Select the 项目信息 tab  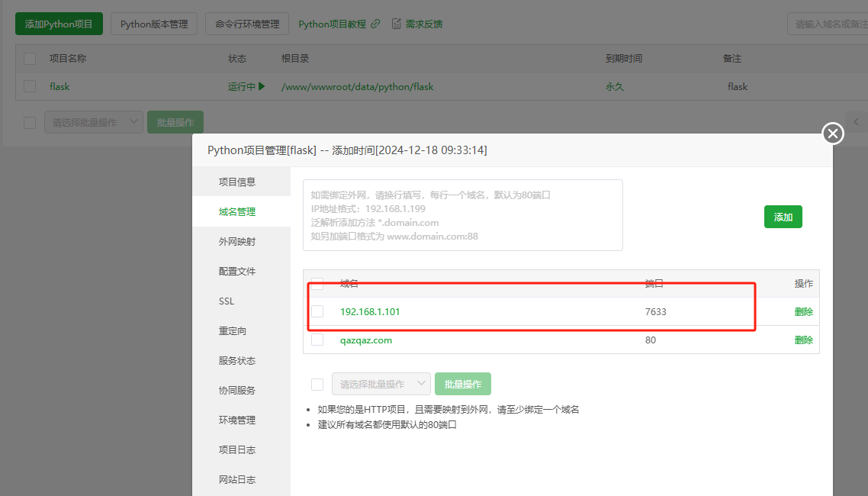point(241,182)
